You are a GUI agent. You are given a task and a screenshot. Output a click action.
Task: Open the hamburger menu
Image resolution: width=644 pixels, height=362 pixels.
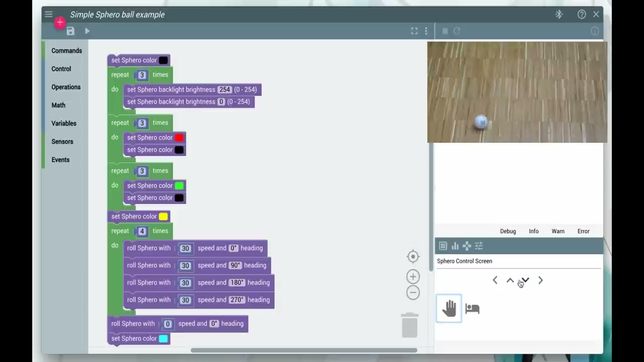coord(48,15)
